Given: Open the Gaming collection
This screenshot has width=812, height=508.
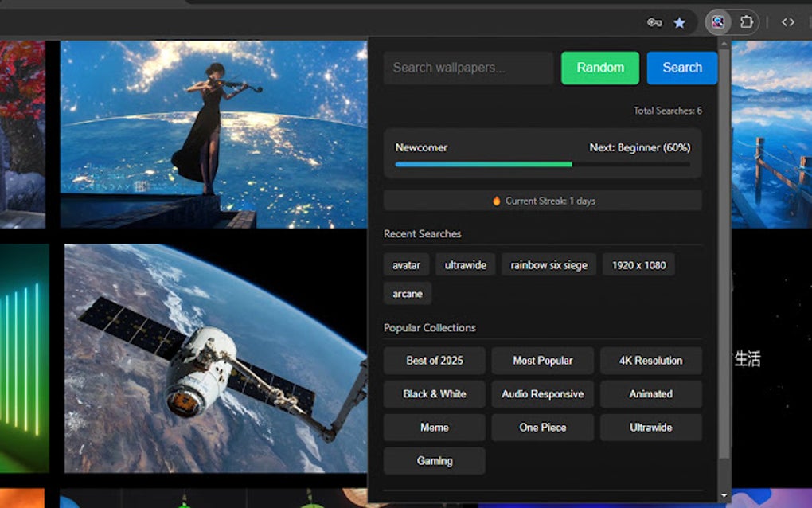Looking at the screenshot, I should point(434,461).
